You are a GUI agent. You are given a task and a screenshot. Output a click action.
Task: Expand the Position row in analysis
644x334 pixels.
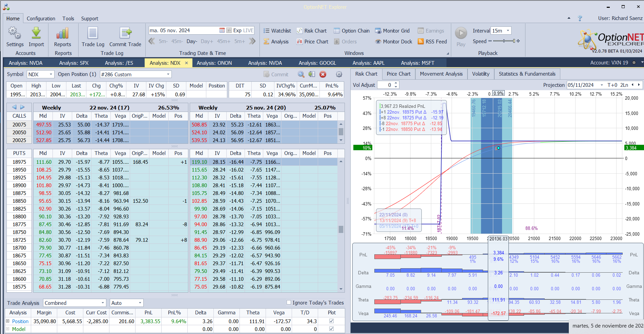click(x=7, y=321)
